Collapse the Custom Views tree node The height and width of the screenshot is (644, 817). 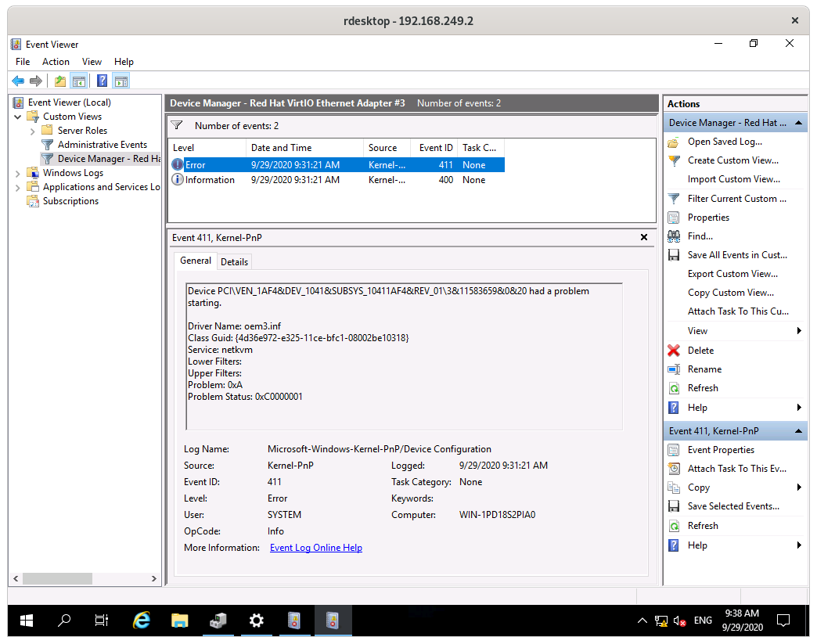point(17,116)
